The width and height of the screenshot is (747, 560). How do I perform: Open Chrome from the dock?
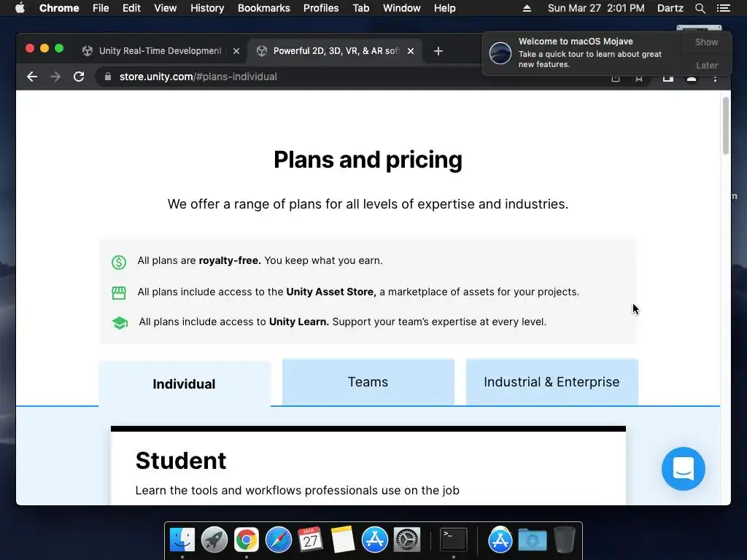click(247, 540)
